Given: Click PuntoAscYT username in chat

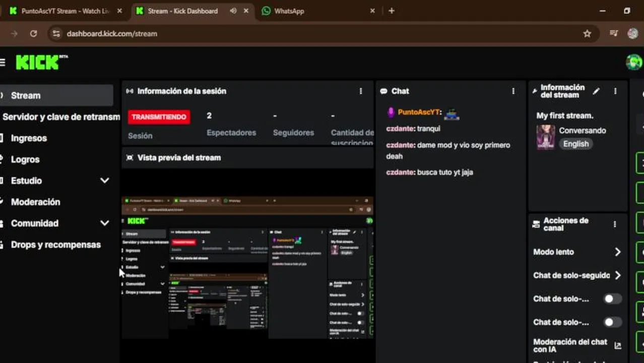Looking at the screenshot, I should pyautogui.click(x=419, y=112).
